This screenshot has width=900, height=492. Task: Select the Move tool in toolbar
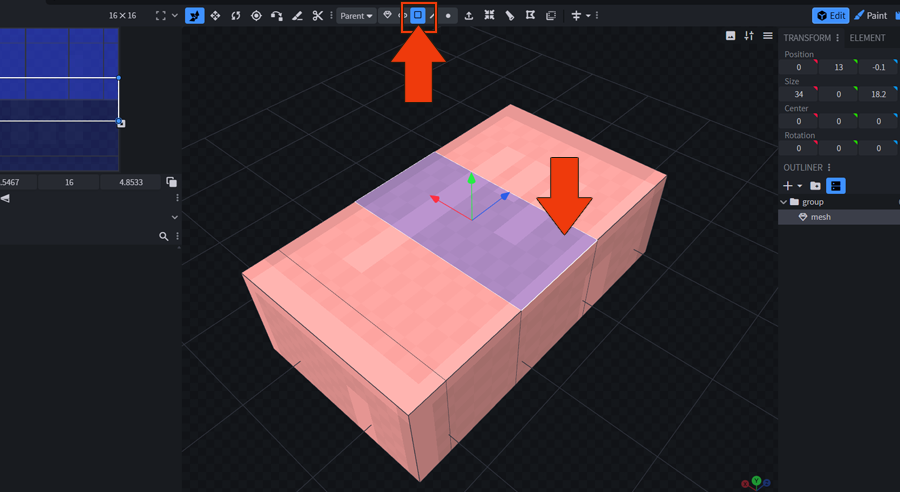pyautogui.click(x=195, y=16)
